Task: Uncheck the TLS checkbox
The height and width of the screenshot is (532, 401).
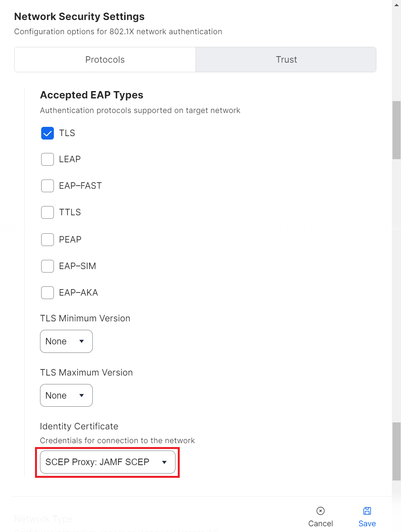Action: coord(47,133)
